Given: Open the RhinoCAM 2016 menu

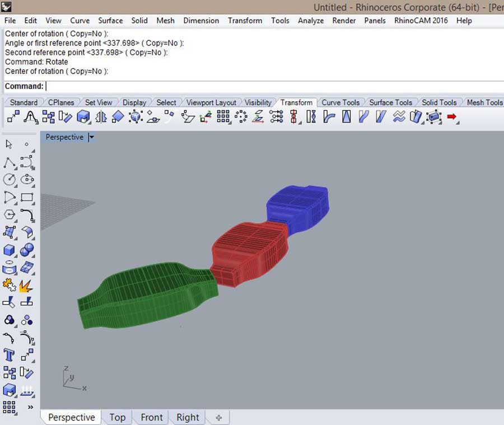Looking at the screenshot, I should pos(421,21).
